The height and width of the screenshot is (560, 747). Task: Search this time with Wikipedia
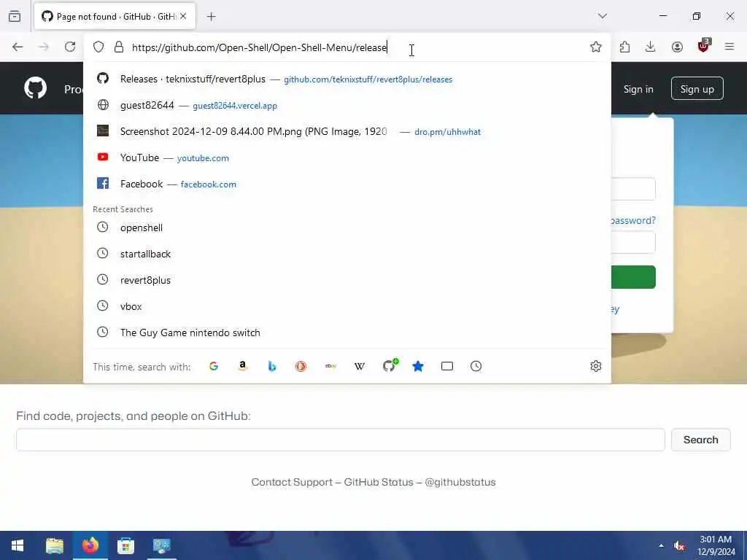360,366
